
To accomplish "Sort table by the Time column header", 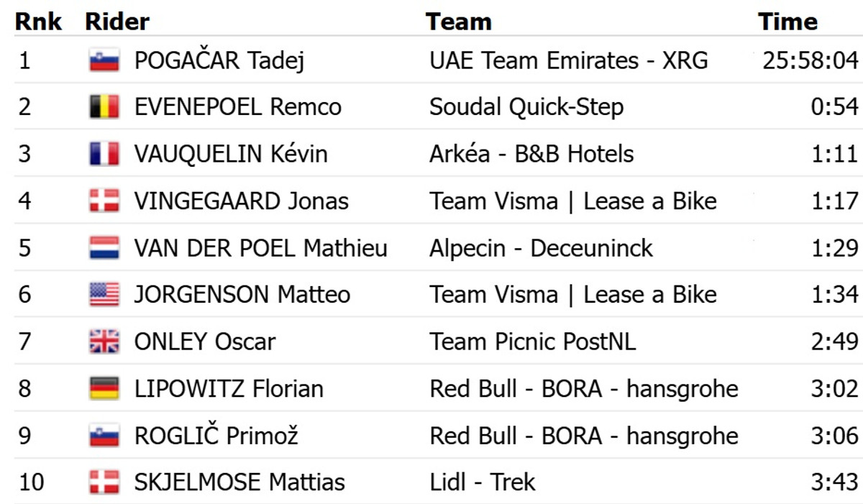I will 787,22.
